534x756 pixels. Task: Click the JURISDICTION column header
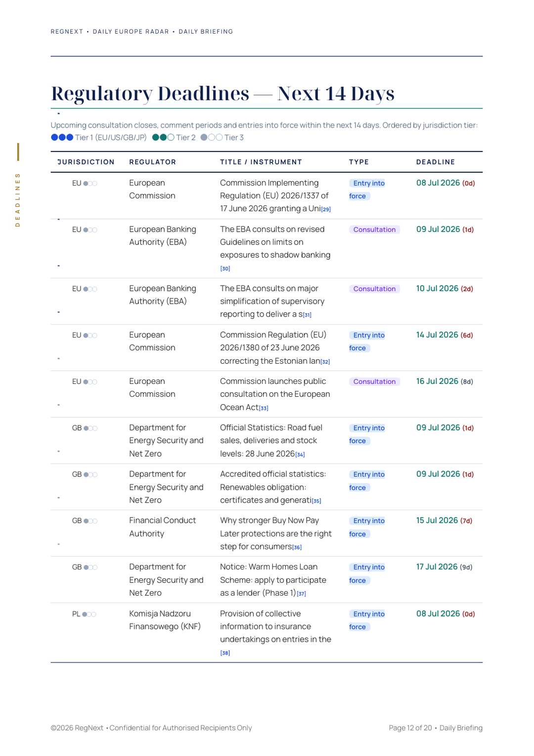[x=86, y=162]
